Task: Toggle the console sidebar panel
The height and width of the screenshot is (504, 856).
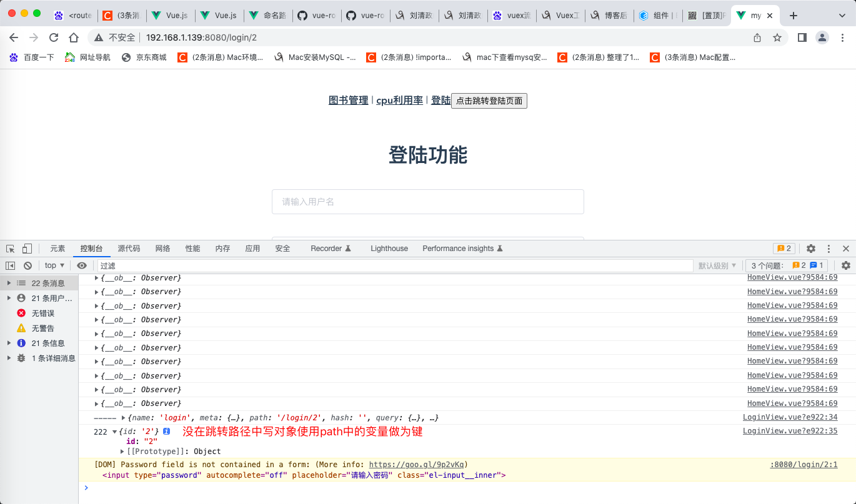Action: coord(11,265)
